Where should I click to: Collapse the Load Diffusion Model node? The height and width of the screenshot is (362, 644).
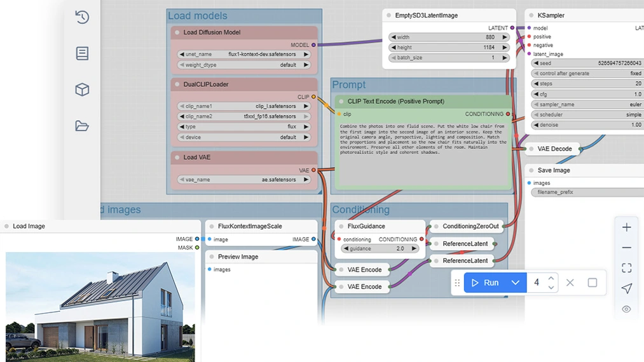coord(177,32)
